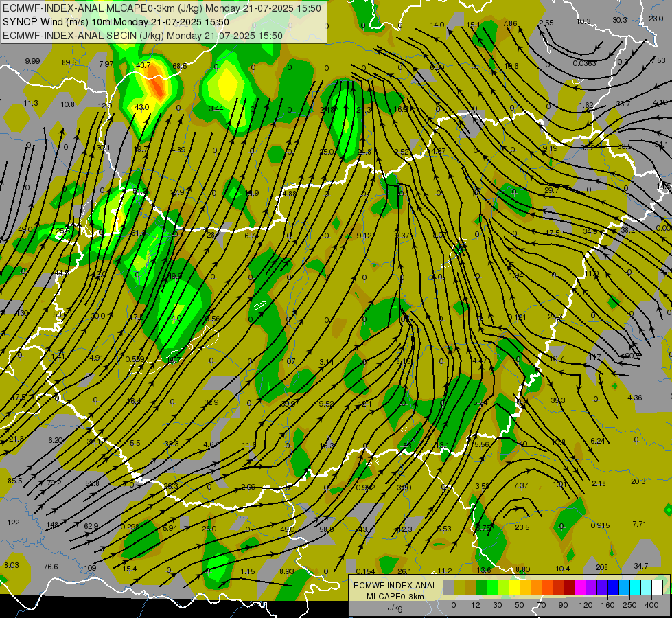Click the 'ECMWF-INDEX-ANAL SBCIN' header line
Screen dimensions: 672x618
coord(143,36)
